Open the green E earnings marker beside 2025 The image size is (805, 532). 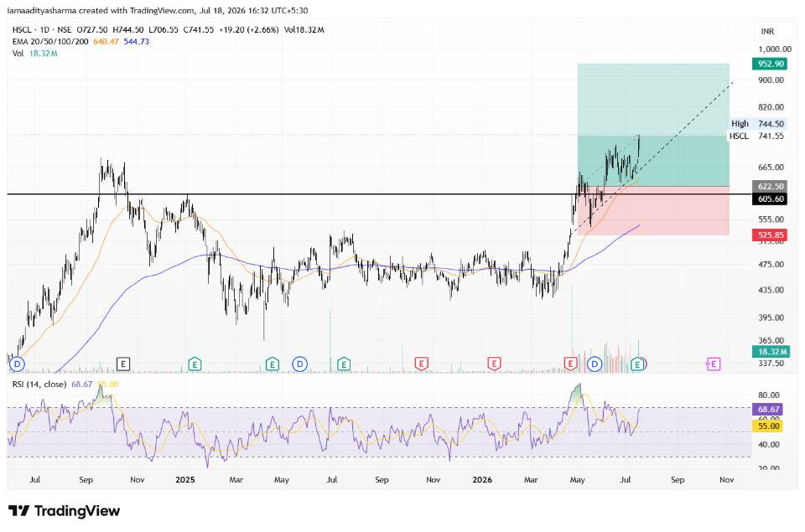195,364
